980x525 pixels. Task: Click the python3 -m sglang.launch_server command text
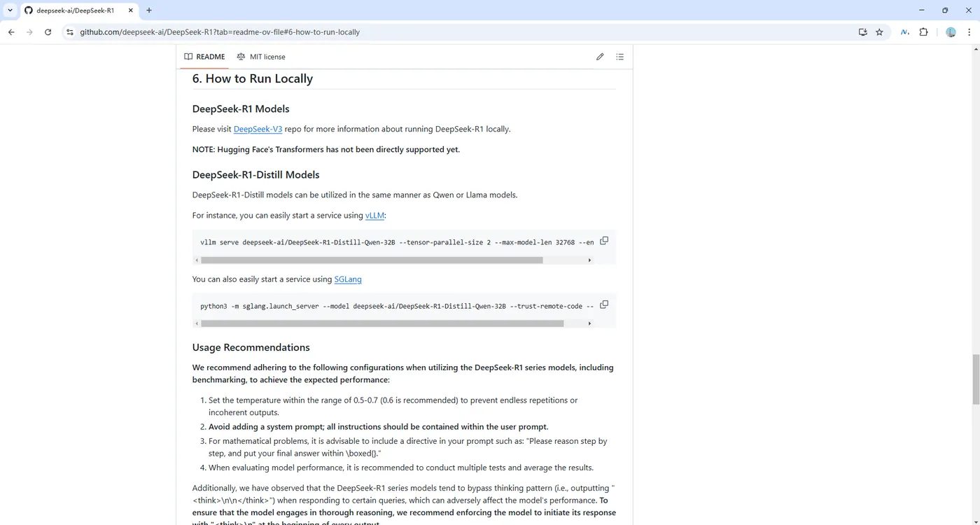[x=397, y=306]
